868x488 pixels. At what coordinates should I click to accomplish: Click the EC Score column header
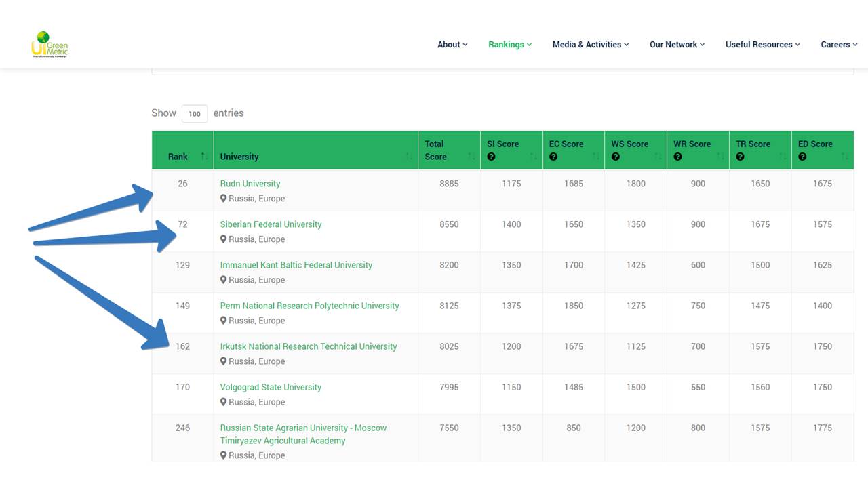(x=574, y=150)
